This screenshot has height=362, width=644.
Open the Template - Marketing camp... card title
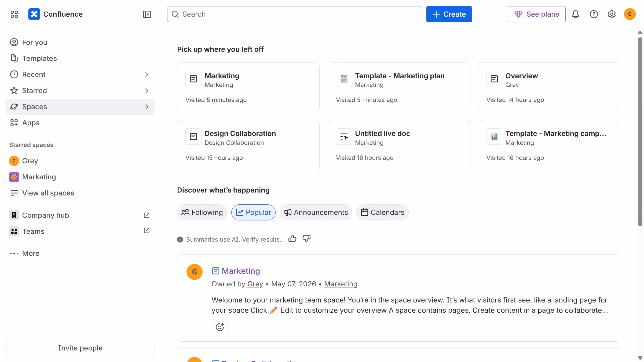tap(556, 134)
